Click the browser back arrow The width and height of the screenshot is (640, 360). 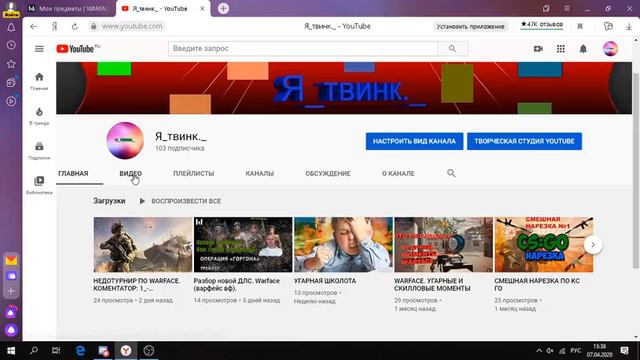pyautogui.click(x=33, y=26)
